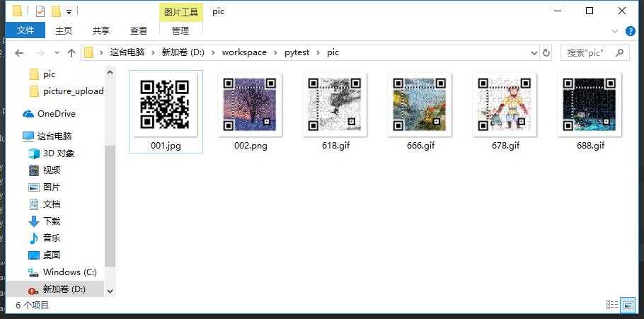The image size is (644, 319).
Task: Open the help question mark icon
Action: [x=630, y=31]
